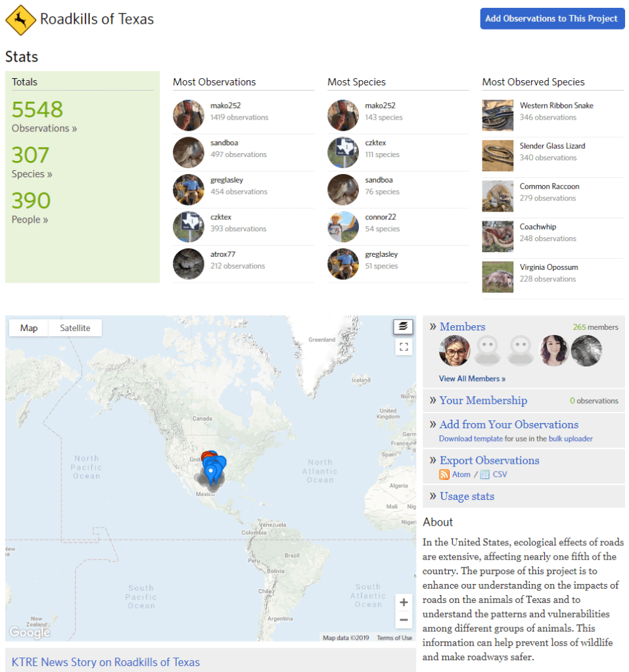Viewport: 629px width, 672px height.
Task: Open Add from Your Observations section
Action: point(509,424)
